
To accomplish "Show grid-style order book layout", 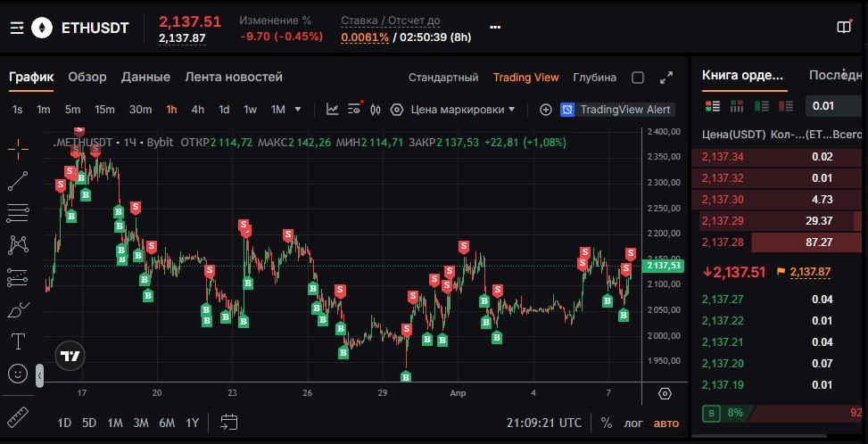I will tap(737, 105).
